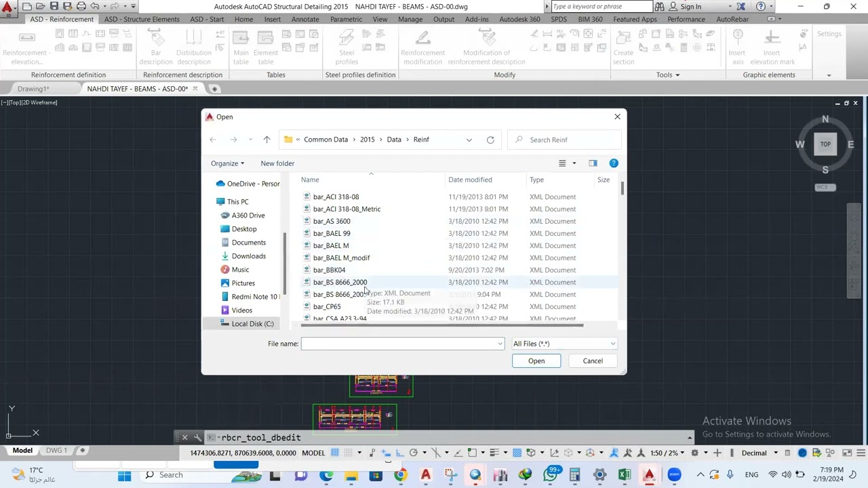Click the File name input field
Viewport: 868px width, 488px height.
coord(403,344)
